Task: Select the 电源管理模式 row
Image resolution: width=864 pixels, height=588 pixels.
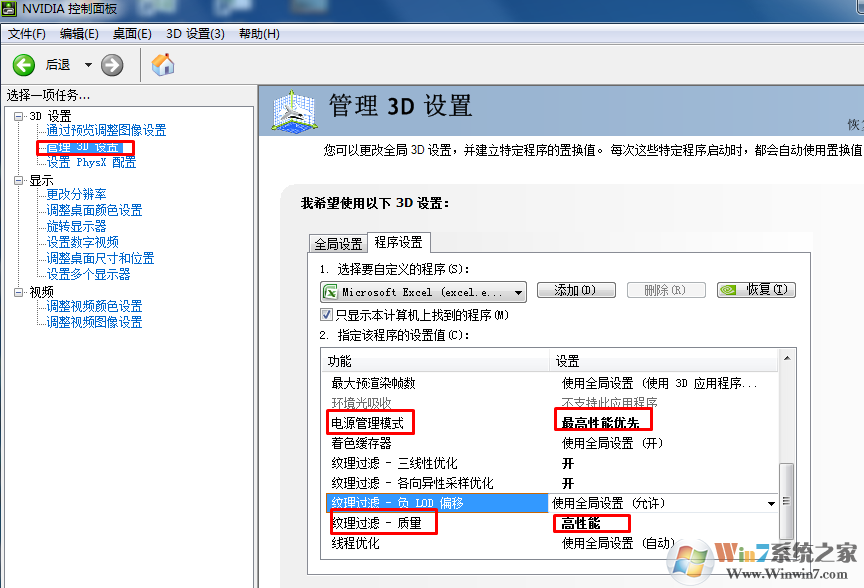Action: (551, 423)
